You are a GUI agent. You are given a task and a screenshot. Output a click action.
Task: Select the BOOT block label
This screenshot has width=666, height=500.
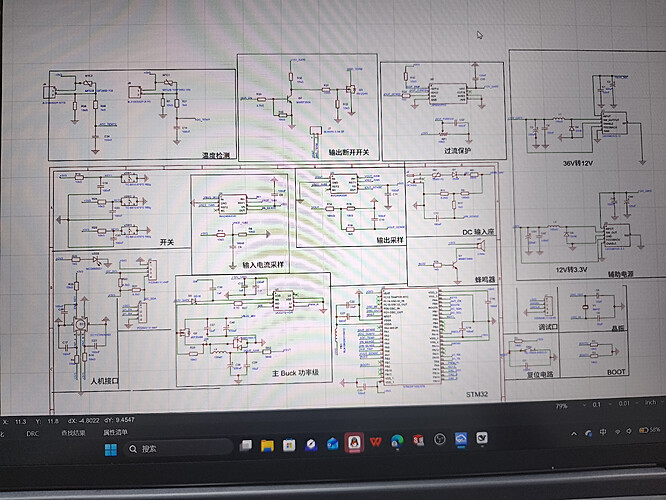(x=616, y=372)
